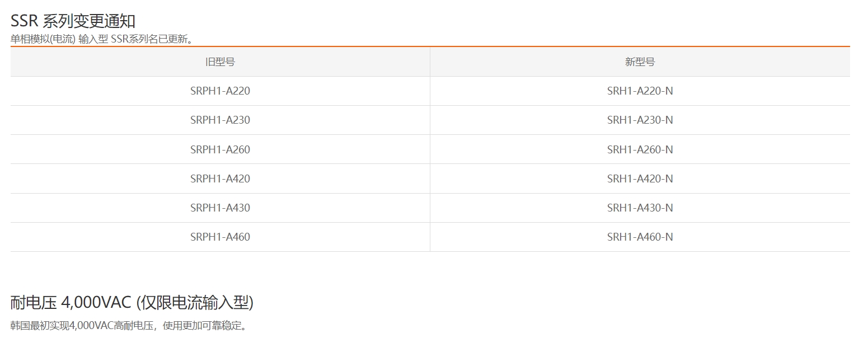Viewport: 868px width, 338px height.
Task: Select old model SRPH1-A220 cell
Action: tap(220, 91)
